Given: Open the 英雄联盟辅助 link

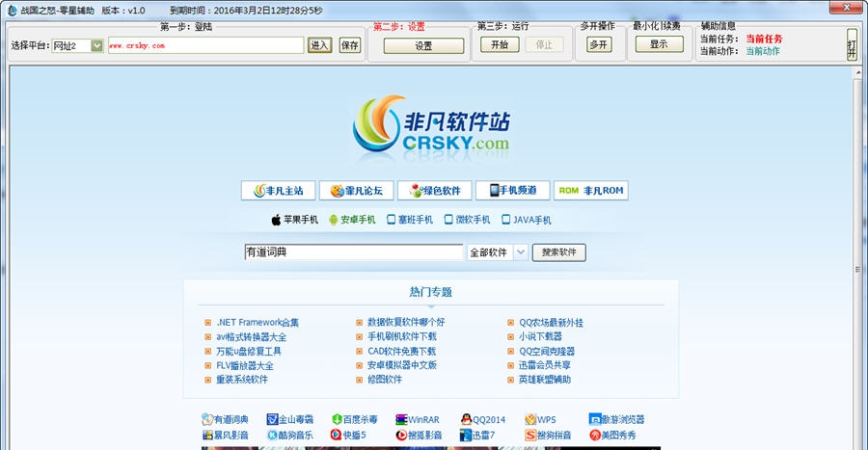Looking at the screenshot, I should point(545,380).
